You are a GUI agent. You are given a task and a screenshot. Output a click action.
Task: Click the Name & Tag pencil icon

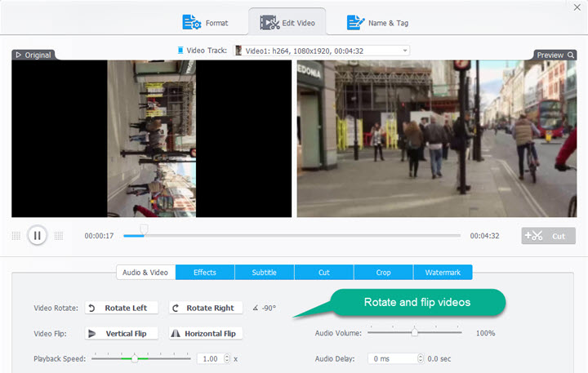355,22
